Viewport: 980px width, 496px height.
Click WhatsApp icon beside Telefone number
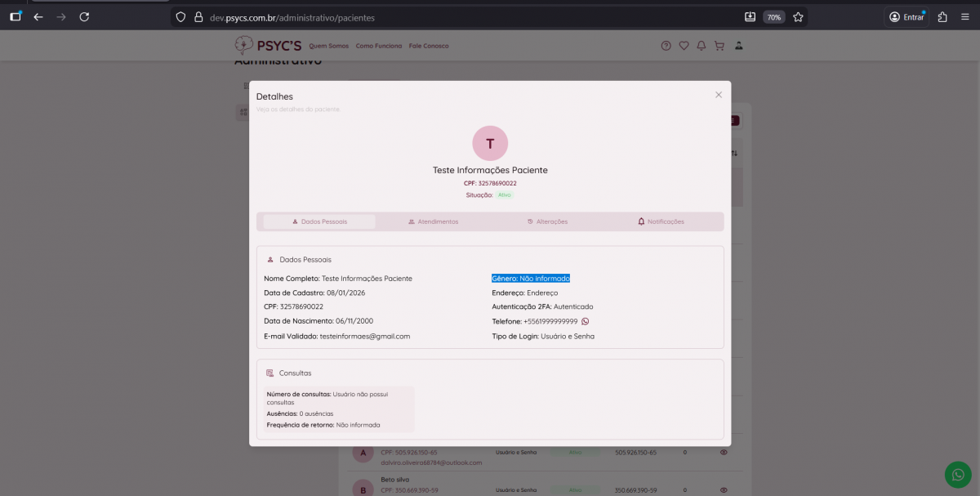click(585, 321)
